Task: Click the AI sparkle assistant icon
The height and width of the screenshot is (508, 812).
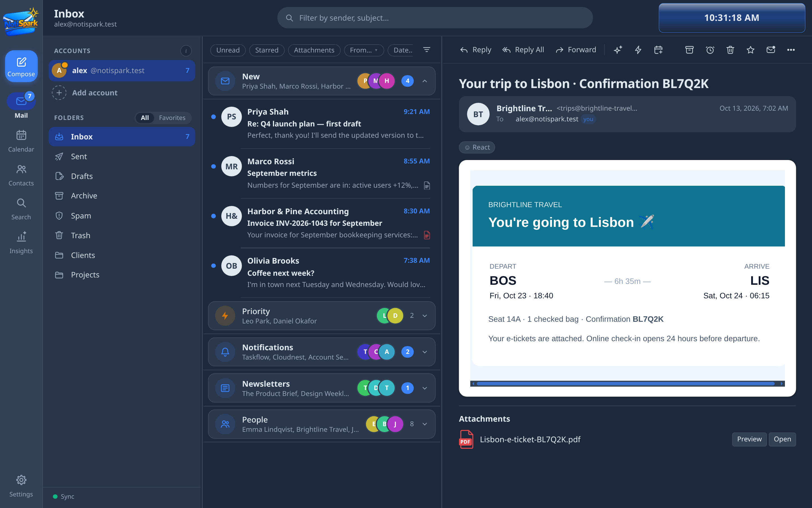Action: point(618,50)
